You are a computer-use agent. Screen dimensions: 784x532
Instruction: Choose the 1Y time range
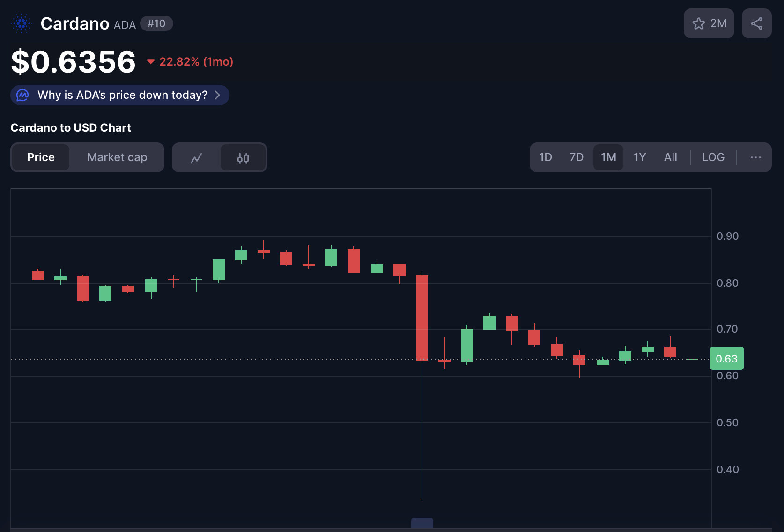pyautogui.click(x=639, y=157)
